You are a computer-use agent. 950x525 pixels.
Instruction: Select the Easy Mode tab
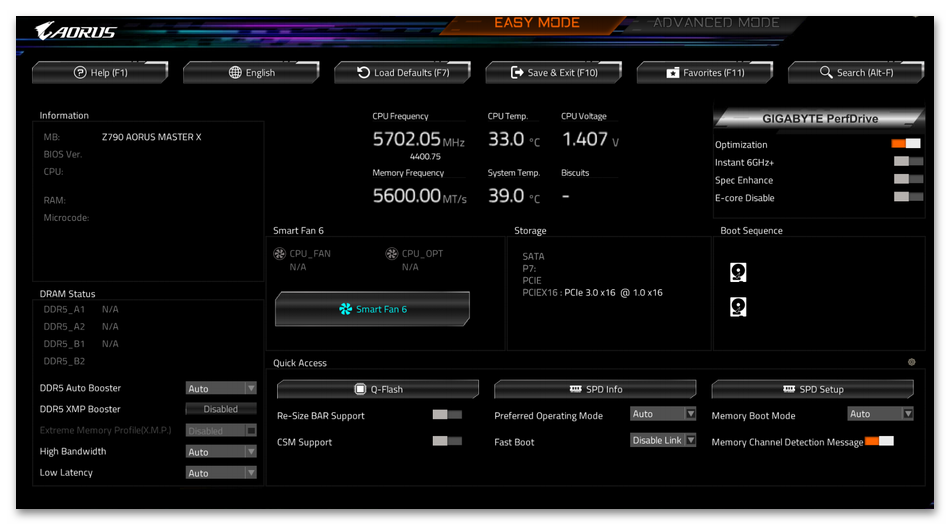coord(536,22)
